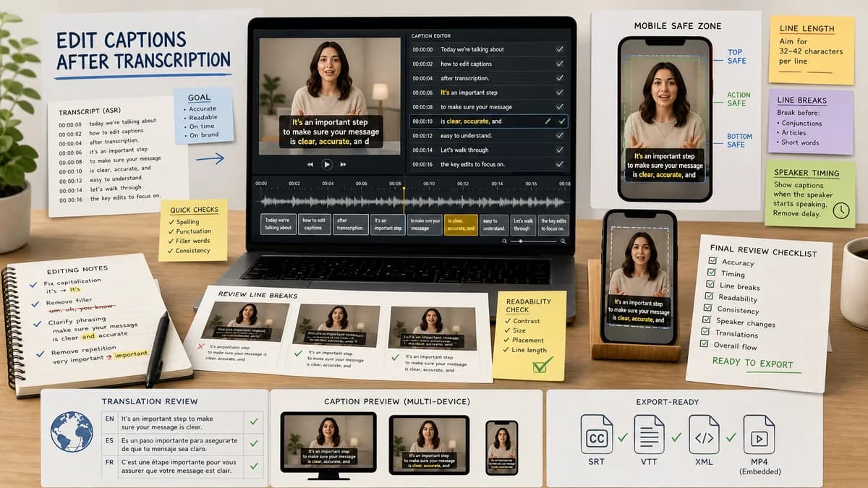This screenshot has height=488, width=868.
Task: Toggle the checkmark for 'easy to understand.' caption row
Action: (559, 136)
